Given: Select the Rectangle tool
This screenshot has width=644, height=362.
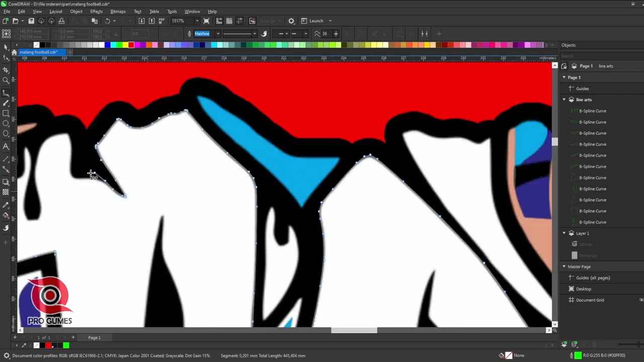Looking at the screenshot, I should coord(6,113).
